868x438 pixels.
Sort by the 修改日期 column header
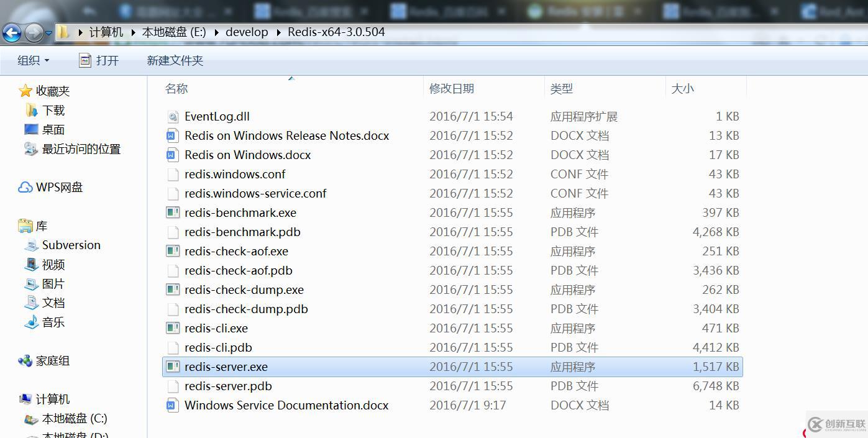coord(452,89)
